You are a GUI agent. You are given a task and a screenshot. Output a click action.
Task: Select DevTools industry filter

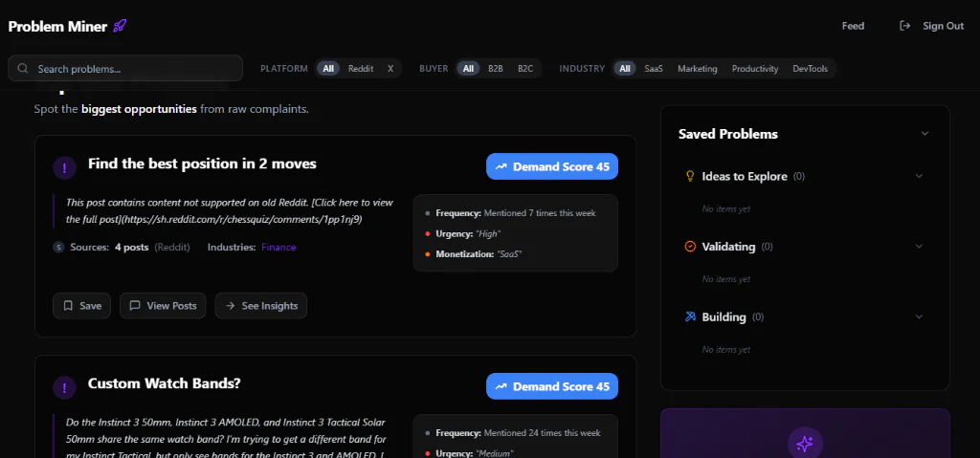click(x=811, y=69)
